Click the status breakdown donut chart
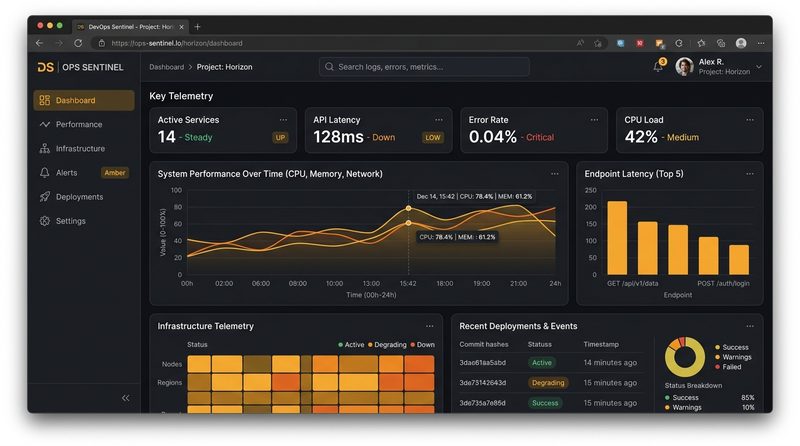The width and height of the screenshot is (800, 446). click(x=685, y=357)
